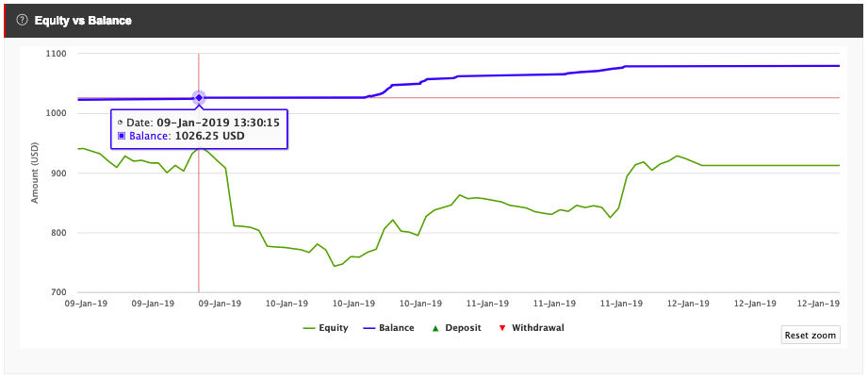Click the 700 y-axis label
This screenshot has width=868, height=379.
coord(58,292)
